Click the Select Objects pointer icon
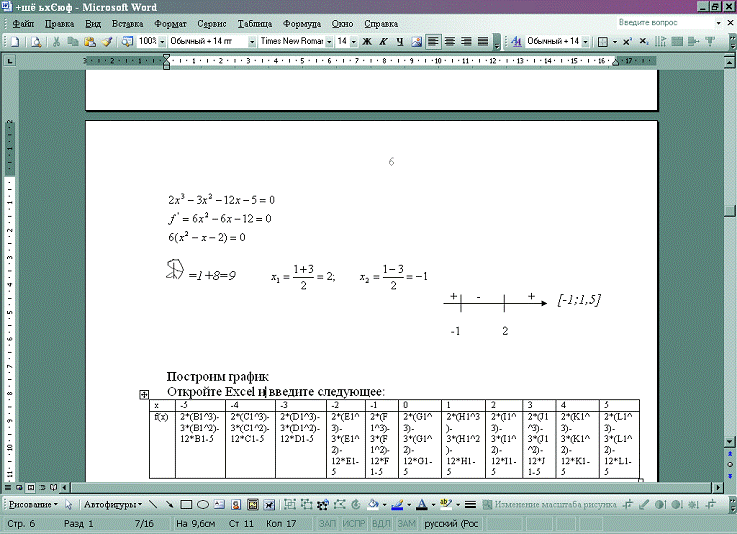 click(69, 505)
